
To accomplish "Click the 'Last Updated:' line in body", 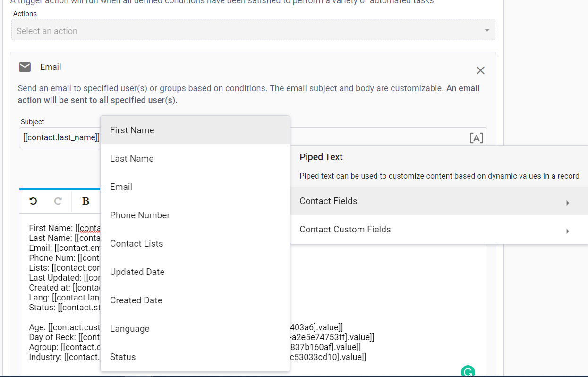I will [x=64, y=278].
